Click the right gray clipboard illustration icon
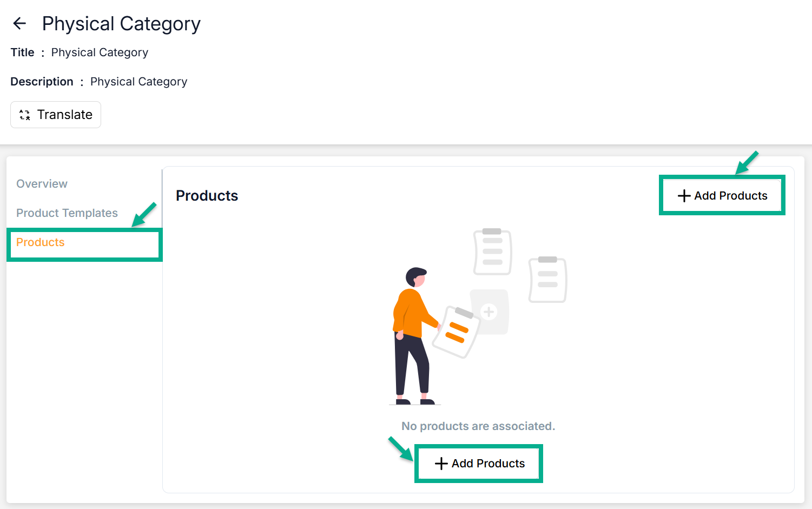The image size is (812, 509). [x=547, y=279]
